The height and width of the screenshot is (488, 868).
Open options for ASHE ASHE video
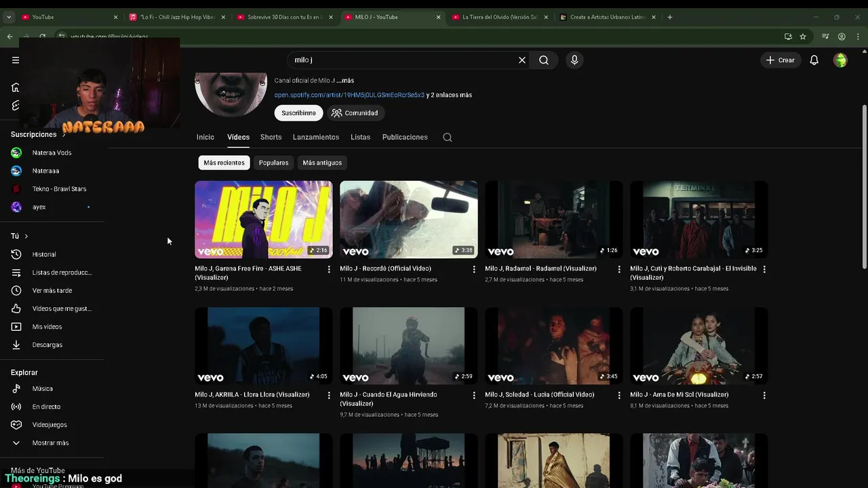329,269
